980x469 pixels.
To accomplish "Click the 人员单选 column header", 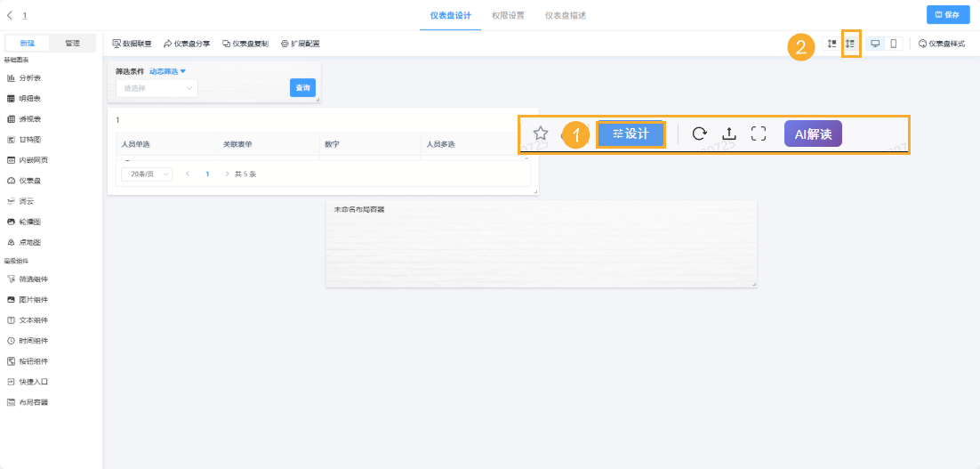I will (167, 144).
